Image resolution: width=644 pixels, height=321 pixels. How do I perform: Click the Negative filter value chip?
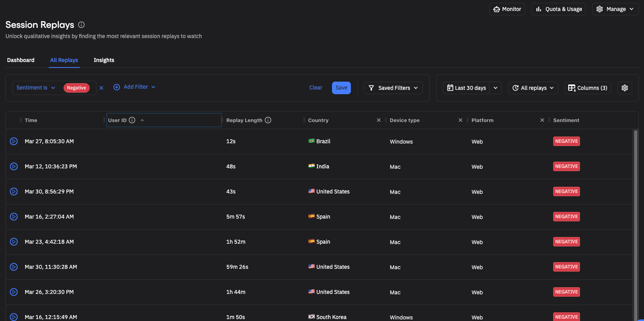coord(77,88)
